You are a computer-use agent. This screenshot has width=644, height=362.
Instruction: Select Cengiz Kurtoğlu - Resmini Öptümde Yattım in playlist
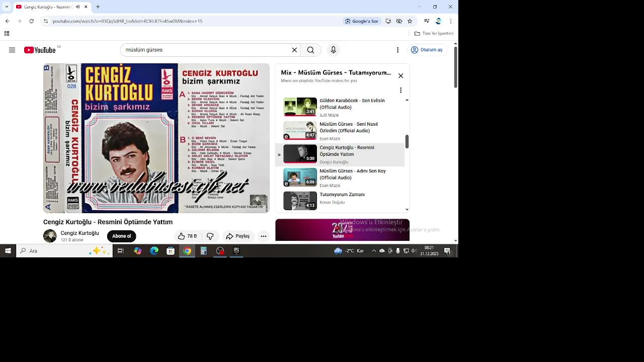coord(340,154)
